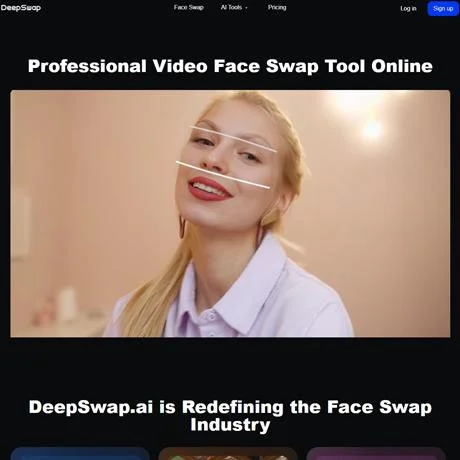Click the face swap demo video
460x460 pixels.
point(230,213)
